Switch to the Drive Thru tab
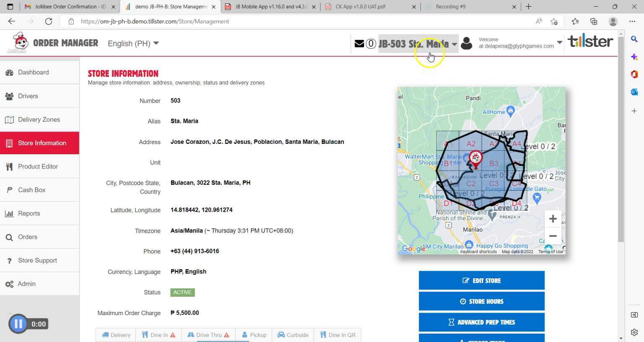 [208, 335]
